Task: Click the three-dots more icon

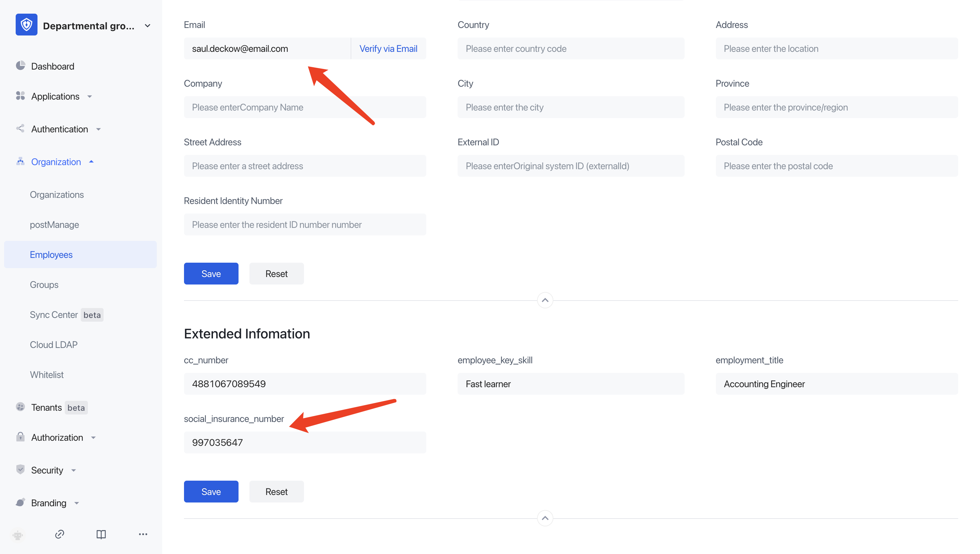Action: point(143,534)
